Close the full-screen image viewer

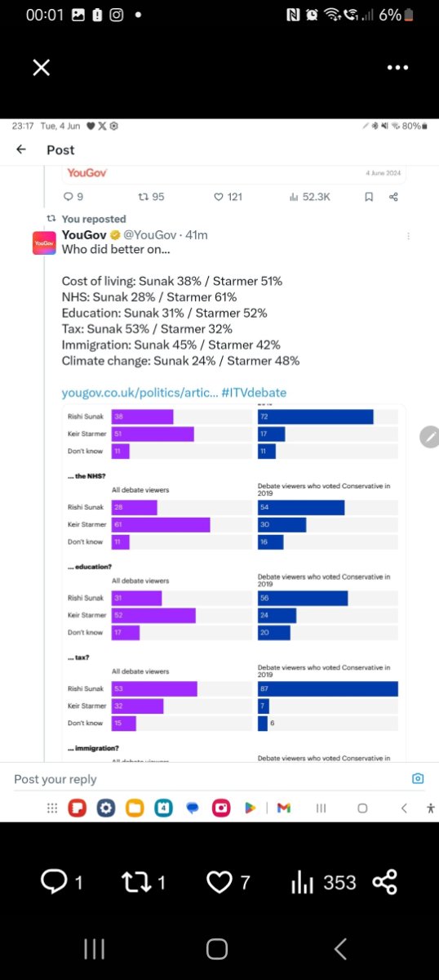[x=42, y=68]
